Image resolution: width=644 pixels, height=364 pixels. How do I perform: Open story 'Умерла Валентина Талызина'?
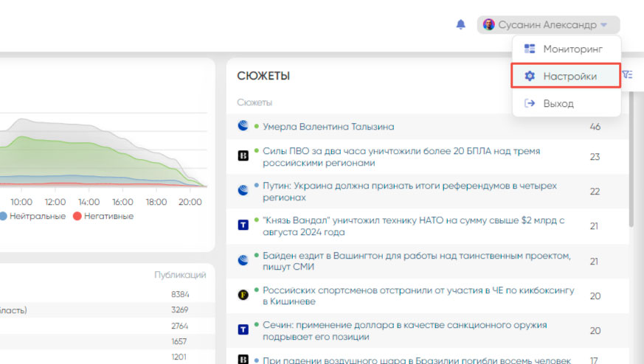click(x=328, y=127)
